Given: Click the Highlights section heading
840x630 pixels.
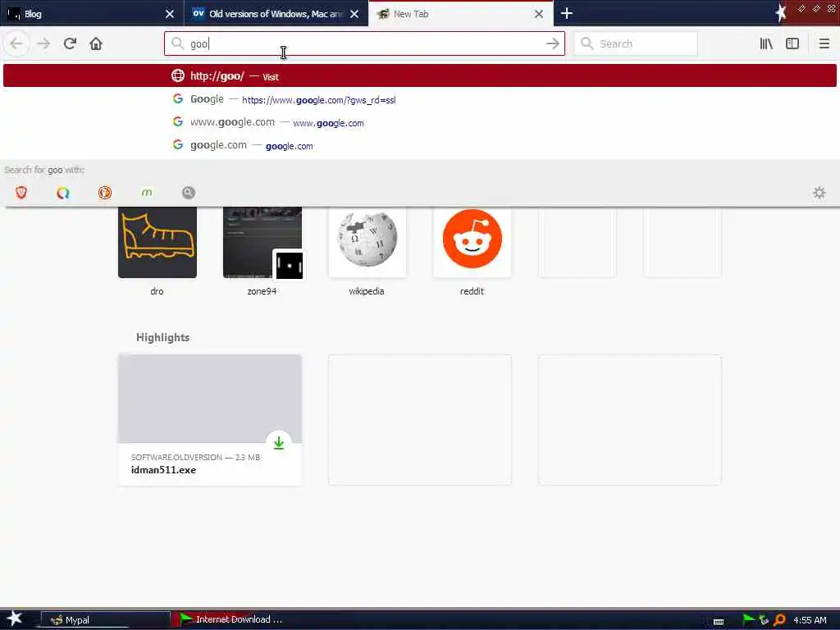Looking at the screenshot, I should pyautogui.click(x=163, y=337).
